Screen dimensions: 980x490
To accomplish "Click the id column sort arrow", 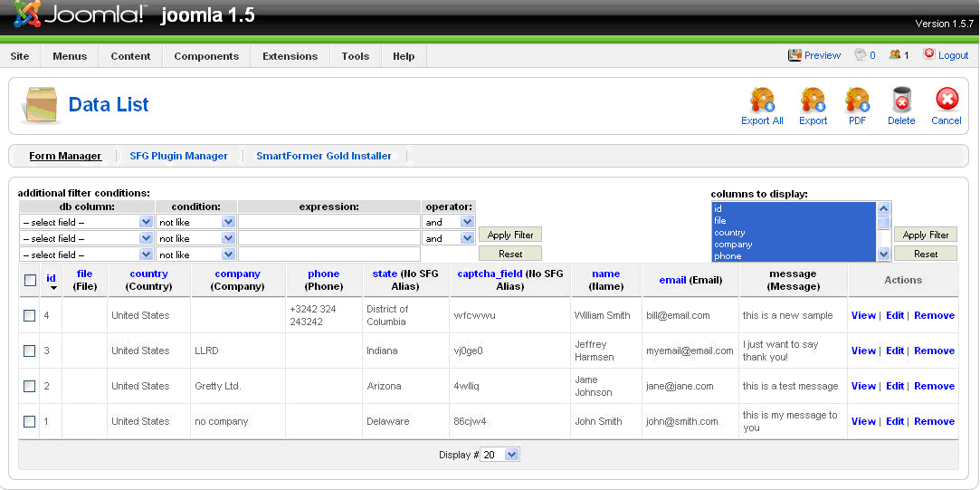I will coord(53,288).
